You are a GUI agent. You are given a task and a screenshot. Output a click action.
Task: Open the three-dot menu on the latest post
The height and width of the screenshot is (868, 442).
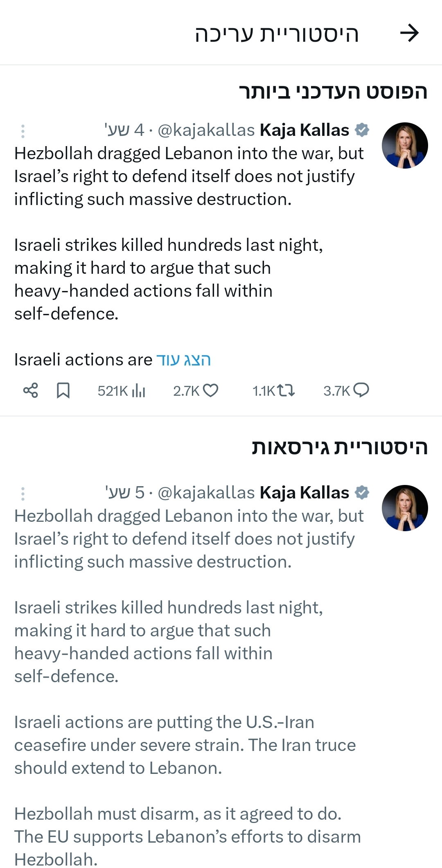[23, 130]
